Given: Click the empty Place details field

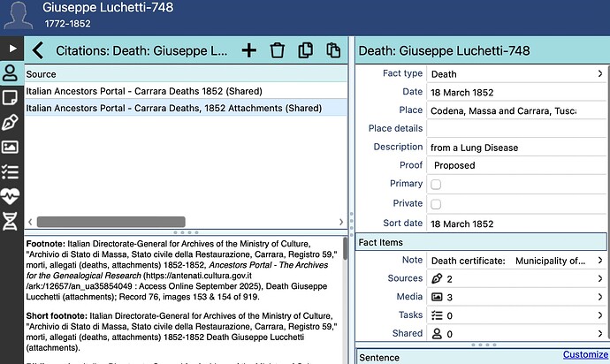Looking at the screenshot, I should tap(516, 129).
